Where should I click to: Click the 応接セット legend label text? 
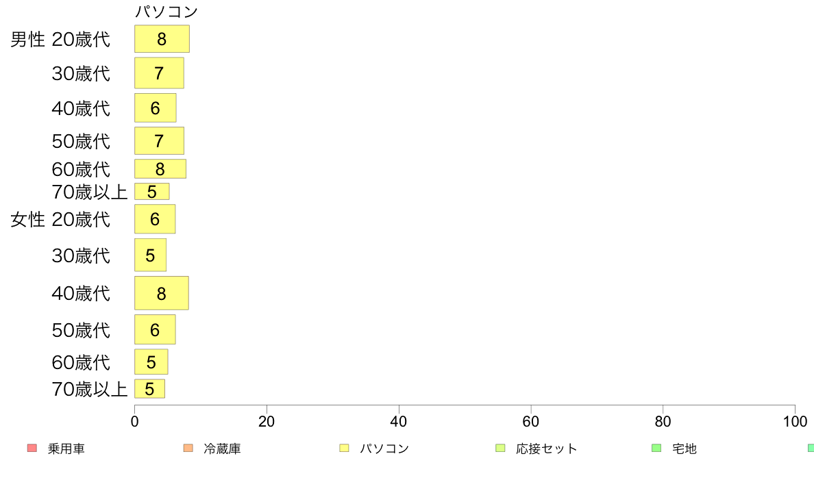tap(546, 449)
